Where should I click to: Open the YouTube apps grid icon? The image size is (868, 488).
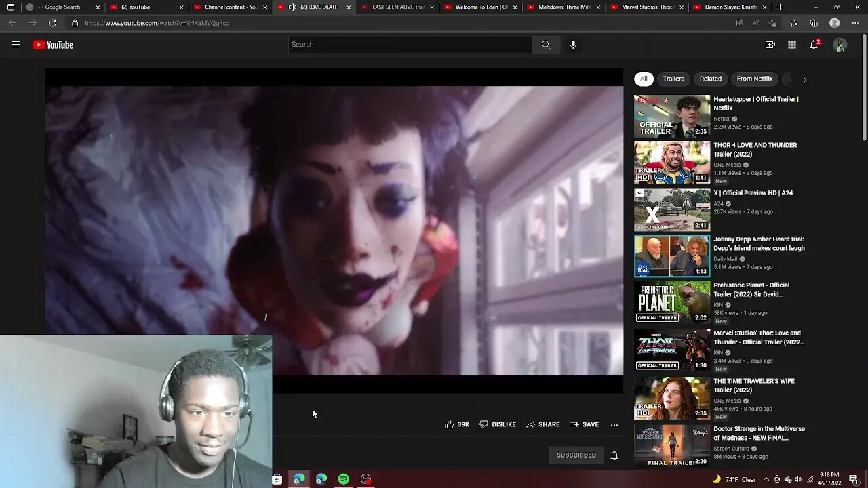[x=792, y=45]
